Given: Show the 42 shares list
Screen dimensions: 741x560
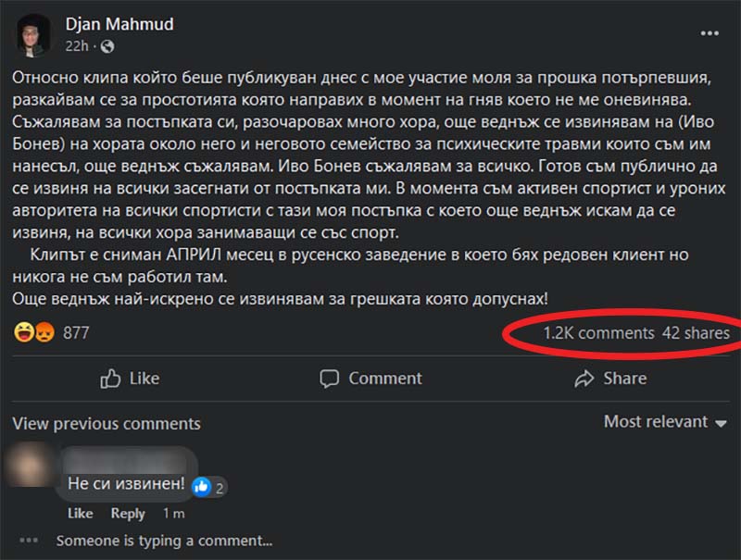Looking at the screenshot, I should pyautogui.click(x=696, y=332).
